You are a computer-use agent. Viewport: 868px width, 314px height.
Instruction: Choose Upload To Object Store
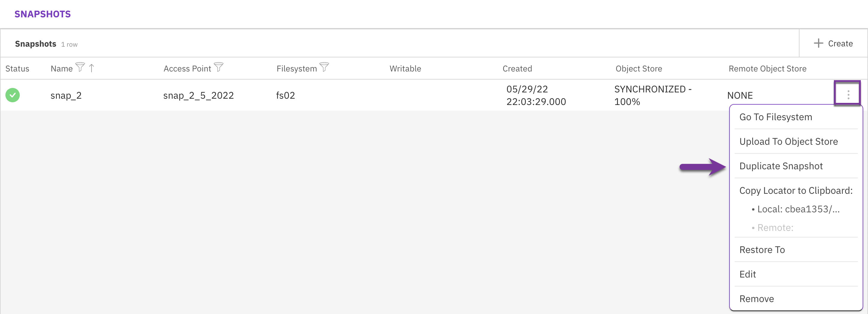pos(789,141)
